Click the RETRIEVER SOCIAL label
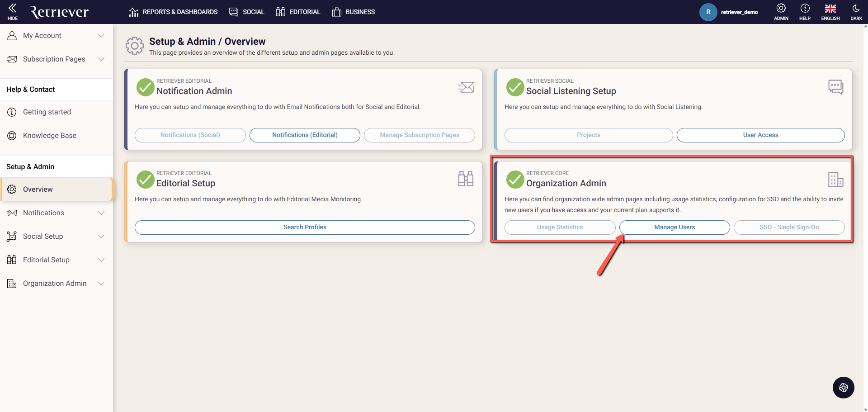The height and width of the screenshot is (412, 868). click(550, 81)
